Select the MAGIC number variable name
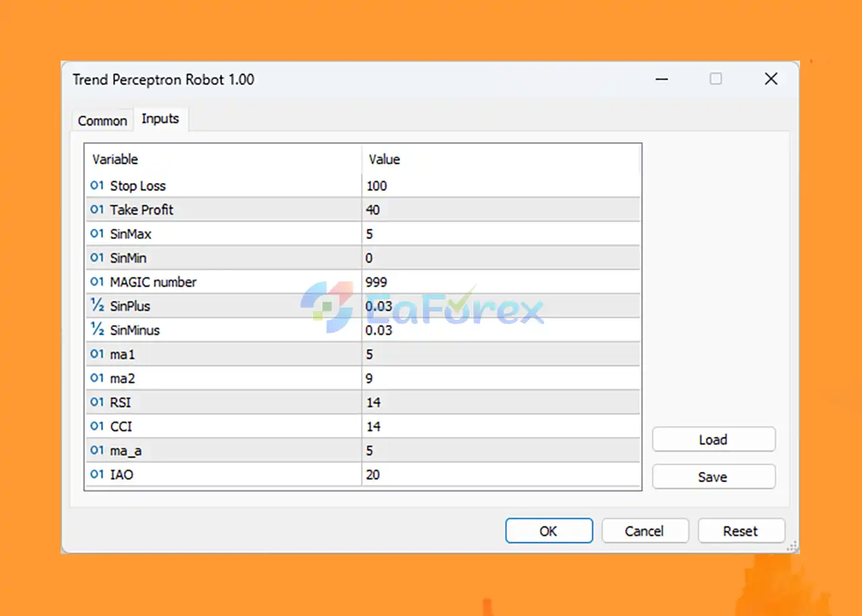This screenshot has height=616, width=862. point(154,282)
